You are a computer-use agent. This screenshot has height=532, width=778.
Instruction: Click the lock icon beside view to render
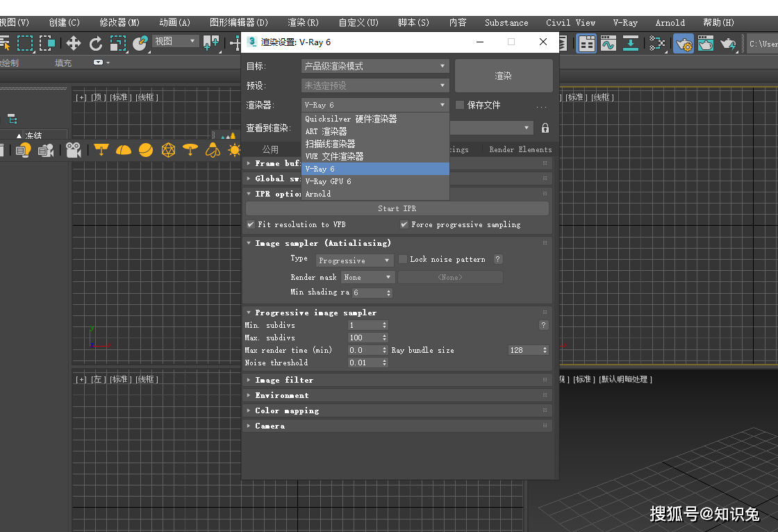pos(545,128)
